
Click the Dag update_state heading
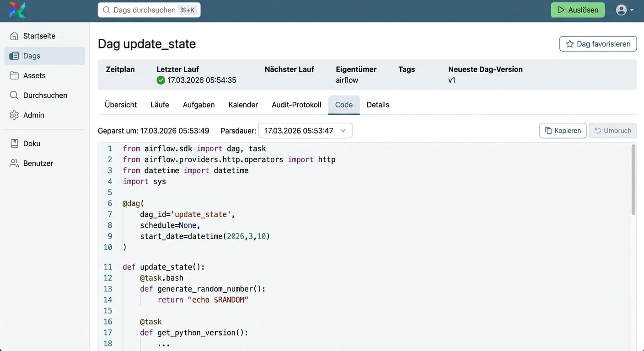(147, 44)
